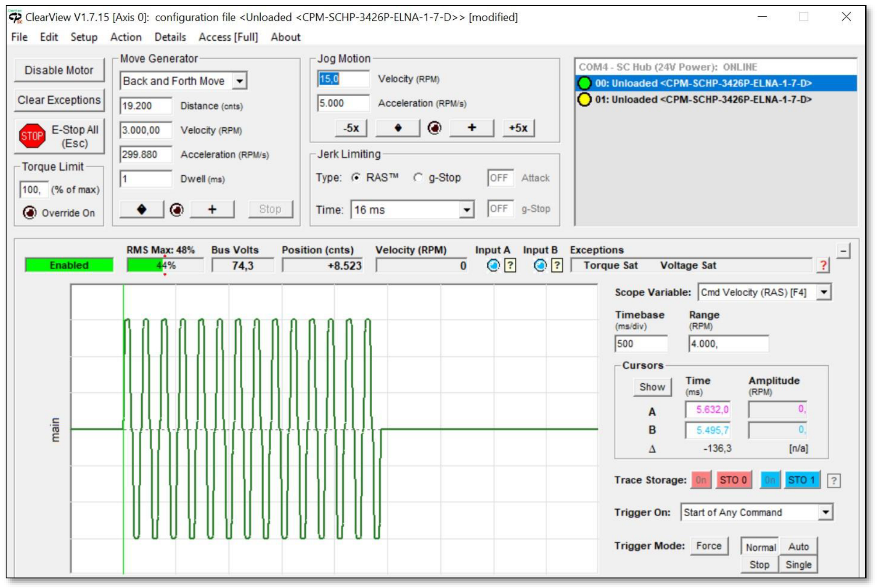
Task: Click the Dwell (ms) field
Action: (x=146, y=179)
